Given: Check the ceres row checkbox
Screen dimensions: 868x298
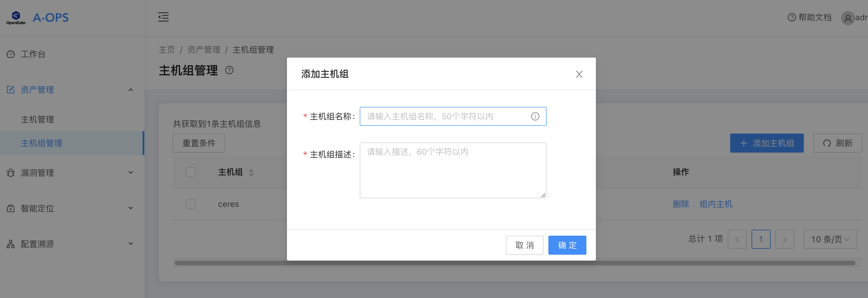Looking at the screenshot, I should click(x=190, y=204).
